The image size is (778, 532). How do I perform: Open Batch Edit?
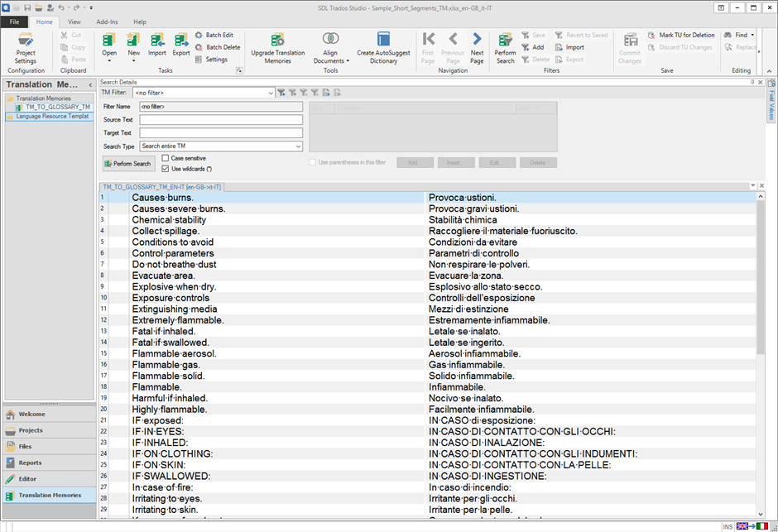214,36
